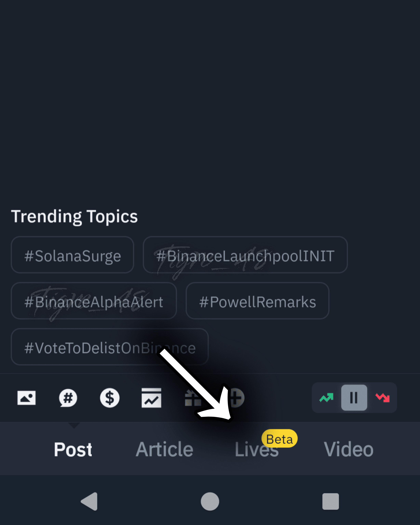This screenshot has height=525, width=420.
Task: Tap the chart insert icon
Action: click(151, 398)
